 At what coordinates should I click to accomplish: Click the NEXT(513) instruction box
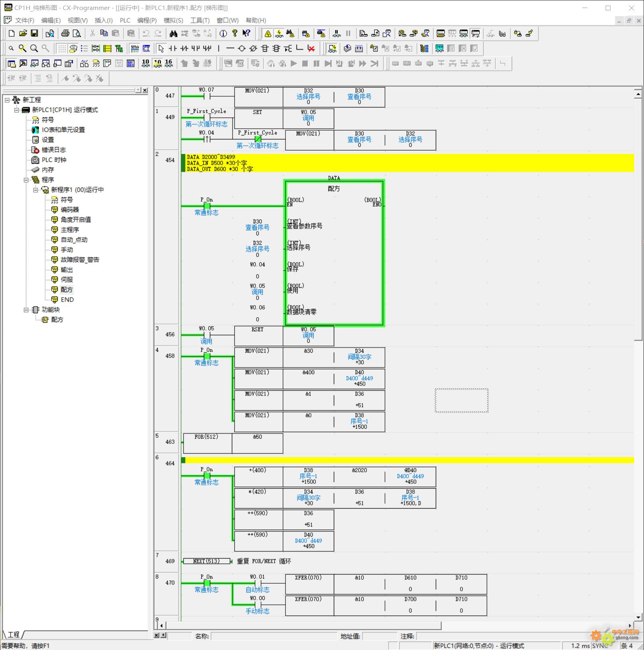tap(207, 561)
